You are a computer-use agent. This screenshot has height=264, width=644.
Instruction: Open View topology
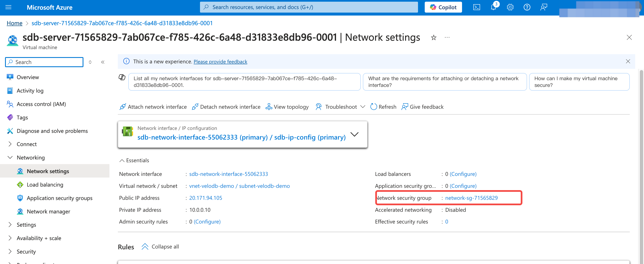(287, 107)
